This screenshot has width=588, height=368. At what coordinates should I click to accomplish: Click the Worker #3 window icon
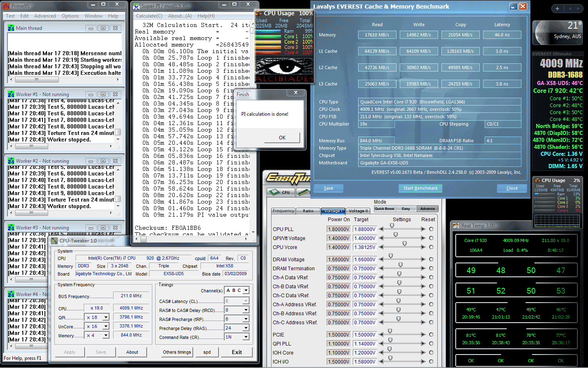[11, 227]
